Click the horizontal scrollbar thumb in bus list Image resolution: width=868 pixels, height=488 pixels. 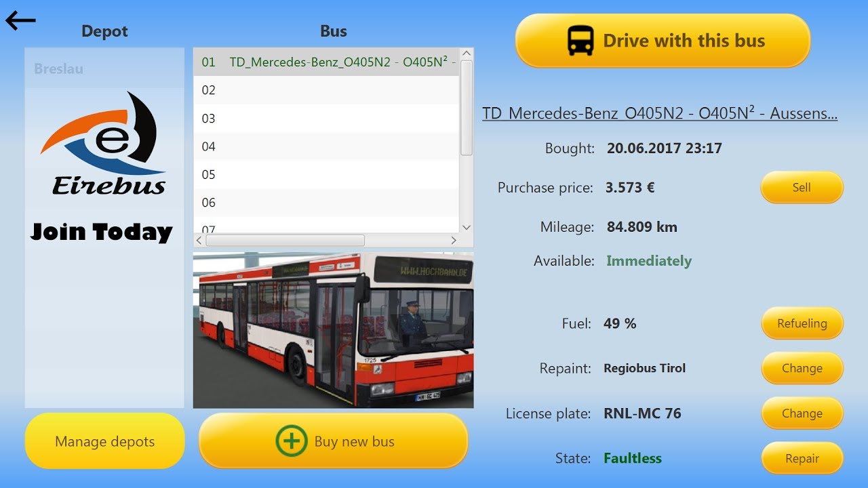coord(285,241)
